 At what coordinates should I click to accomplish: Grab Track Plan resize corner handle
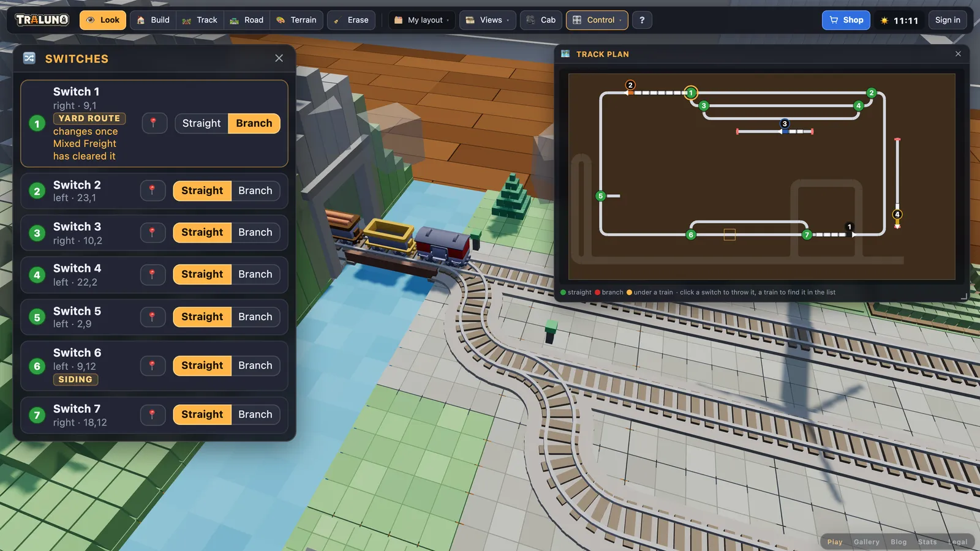coord(963,296)
